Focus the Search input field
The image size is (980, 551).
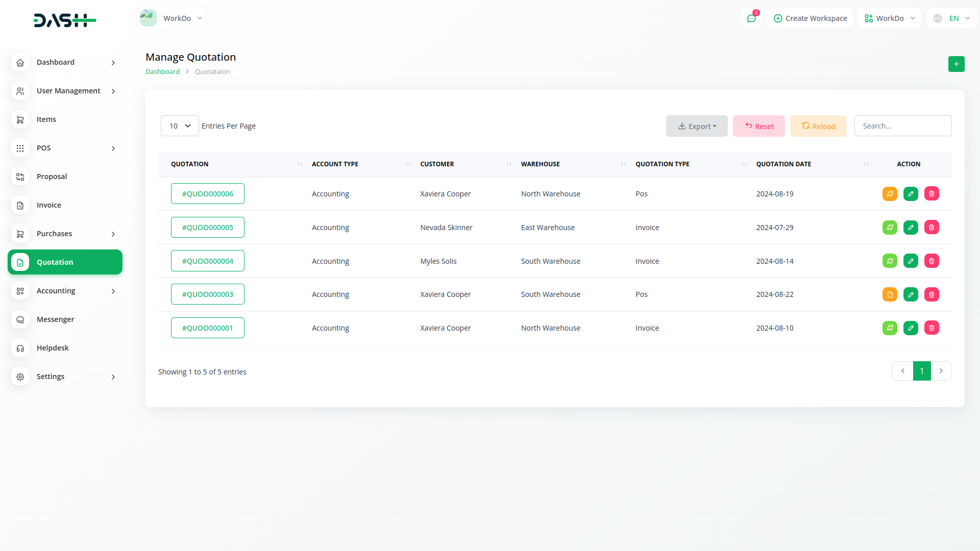pyautogui.click(x=902, y=126)
